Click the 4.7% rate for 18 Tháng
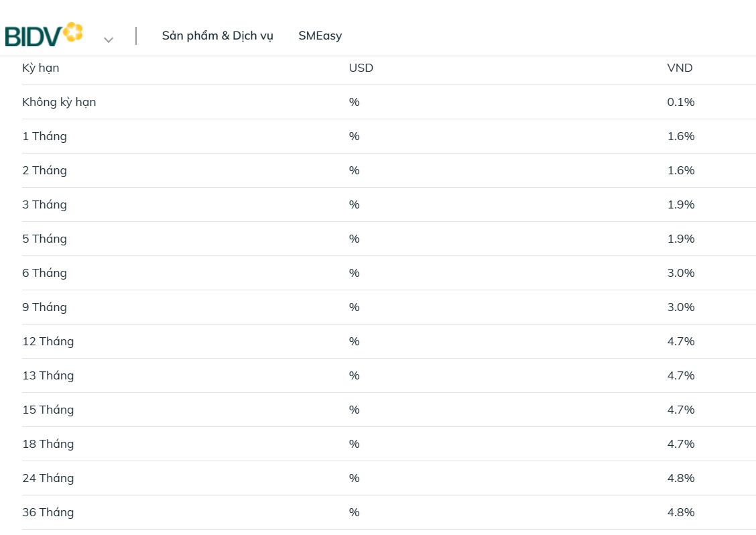The image size is (756, 535). point(680,444)
